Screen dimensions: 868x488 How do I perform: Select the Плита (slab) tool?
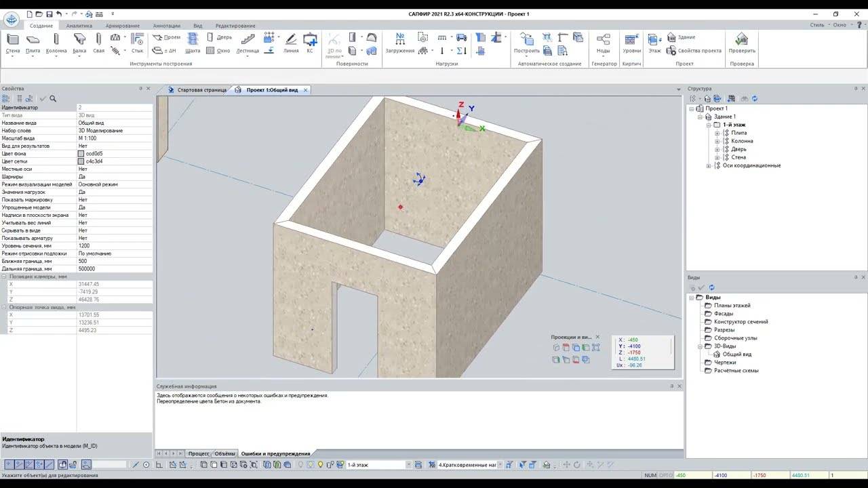click(33, 43)
